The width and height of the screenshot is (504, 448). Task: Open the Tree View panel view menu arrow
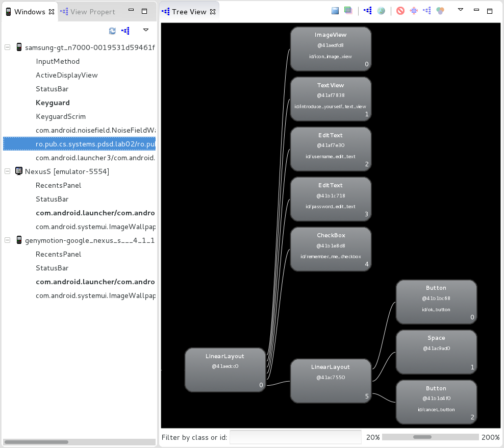click(x=460, y=10)
